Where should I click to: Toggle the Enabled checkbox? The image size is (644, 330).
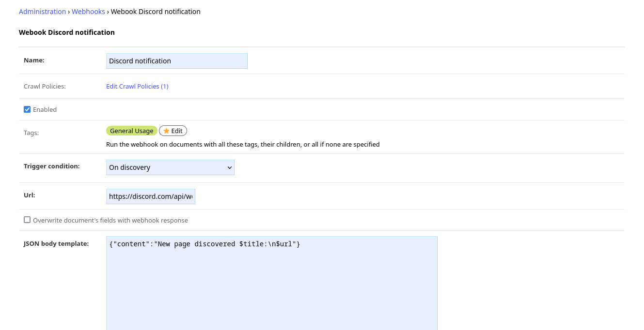coord(27,109)
